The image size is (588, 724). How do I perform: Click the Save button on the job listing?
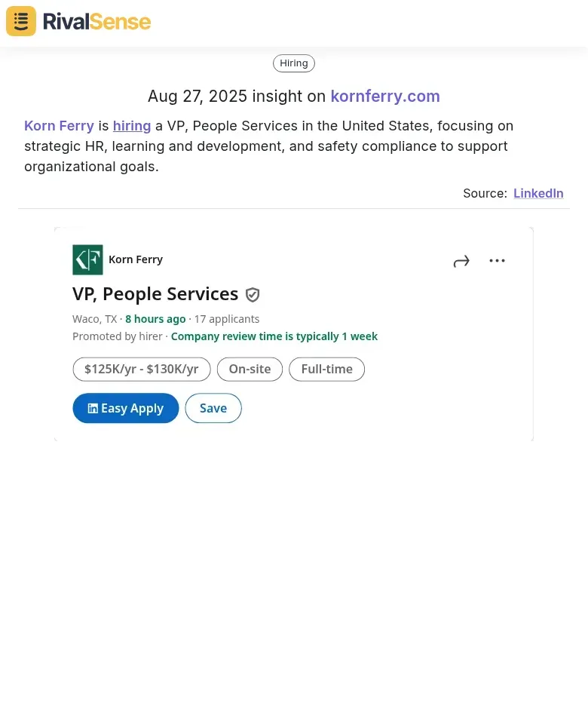click(213, 407)
